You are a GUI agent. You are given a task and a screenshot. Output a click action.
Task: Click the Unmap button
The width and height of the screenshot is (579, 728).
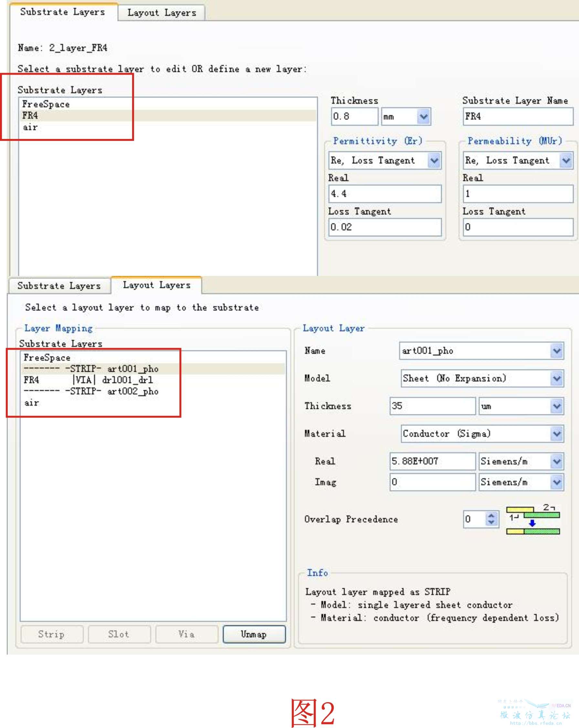coord(254,634)
